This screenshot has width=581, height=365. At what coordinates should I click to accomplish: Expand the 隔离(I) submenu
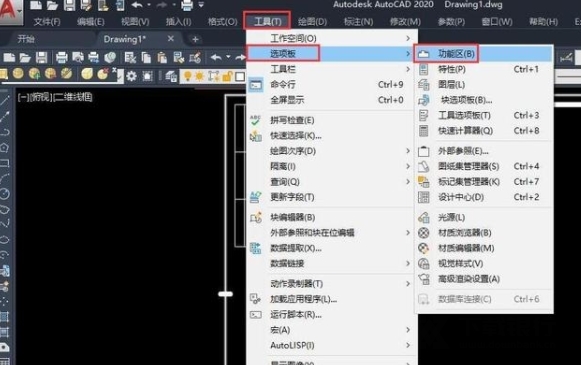(332, 167)
